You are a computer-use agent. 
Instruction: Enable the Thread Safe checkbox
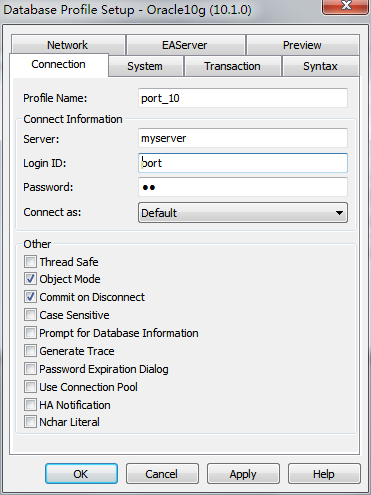click(30, 262)
